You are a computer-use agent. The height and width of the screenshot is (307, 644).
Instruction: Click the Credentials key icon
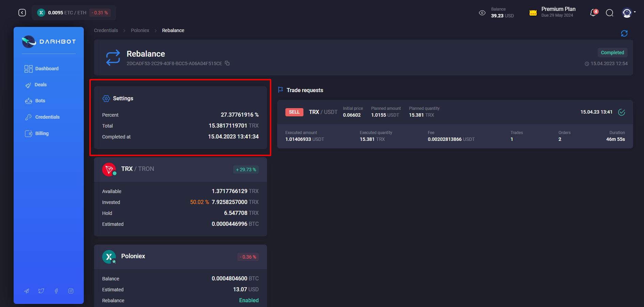29,117
